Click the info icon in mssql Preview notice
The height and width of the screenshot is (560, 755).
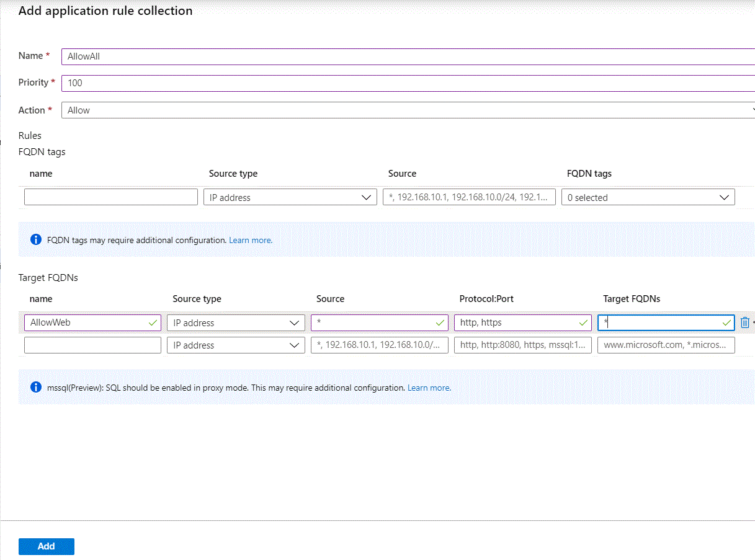pyautogui.click(x=36, y=387)
